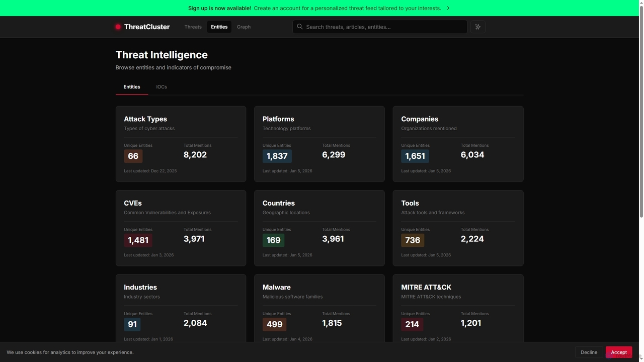
Task: Switch to the IOCs tab
Action: [x=162, y=87]
